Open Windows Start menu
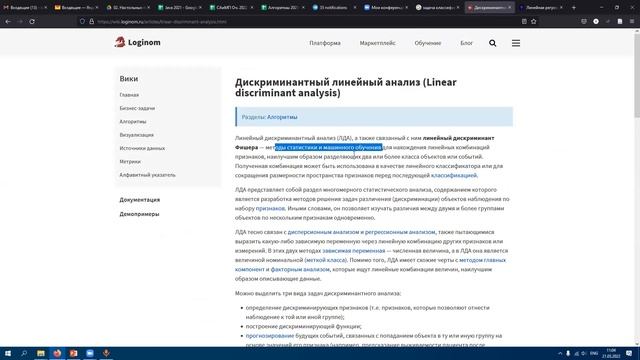The height and width of the screenshot is (360, 640). 8,353
